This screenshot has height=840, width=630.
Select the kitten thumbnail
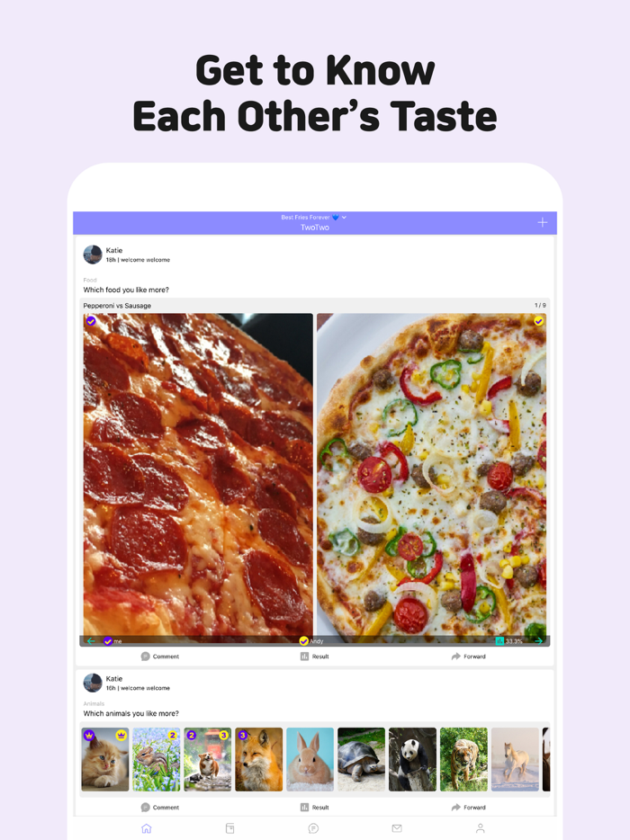[105, 759]
